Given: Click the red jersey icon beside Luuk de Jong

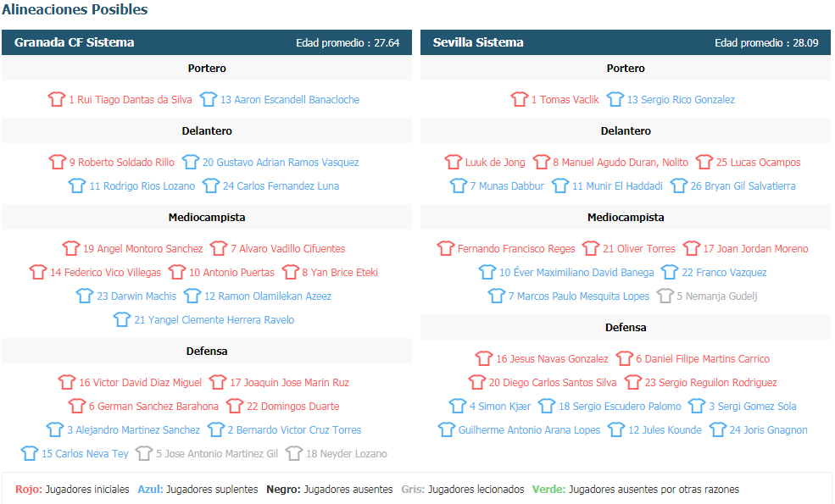Looking at the screenshot, I should point(454,162).
